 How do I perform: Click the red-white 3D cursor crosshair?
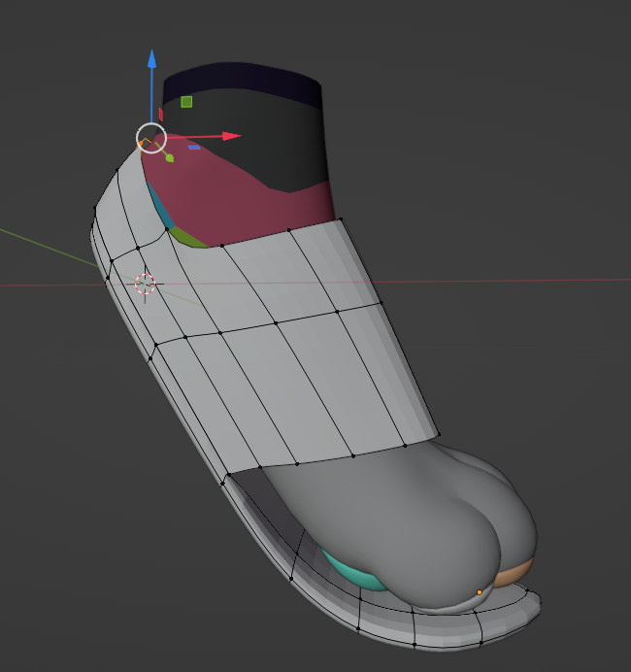(x=146, y=284)
